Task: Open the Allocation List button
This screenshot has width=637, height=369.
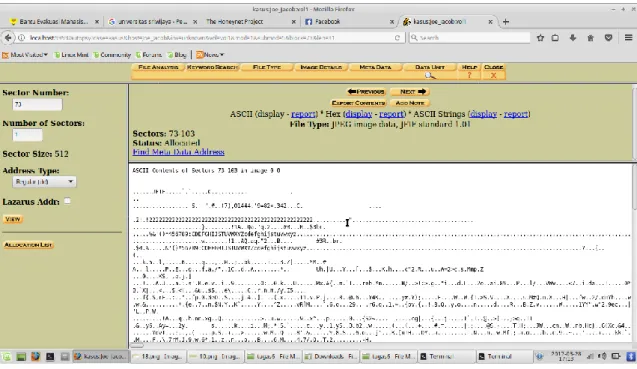Action: (x=28, y=245)
